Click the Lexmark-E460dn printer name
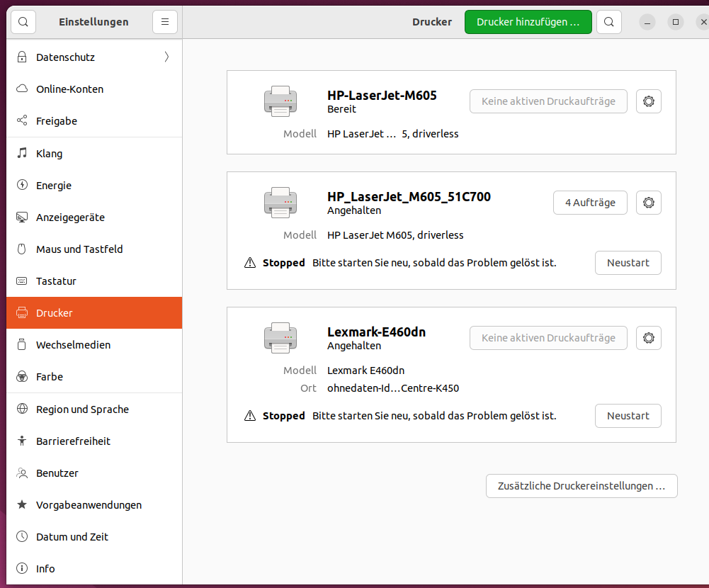Image resolution: width=709 pixels, height=588 pixels. (x=377, y=332)
